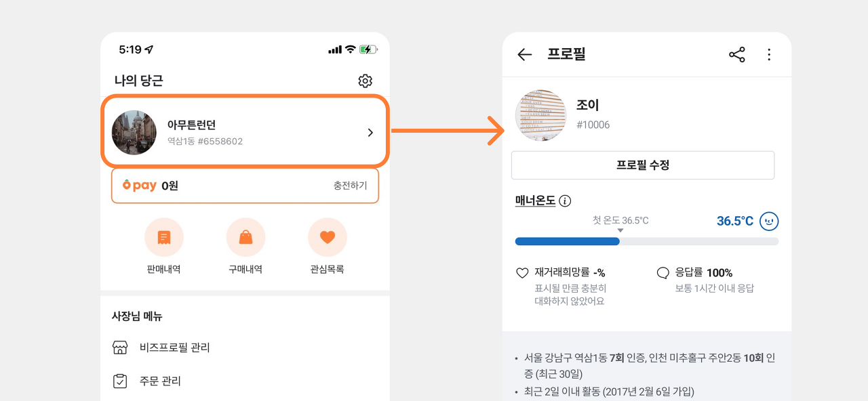Click the 보통 1시간 이내 응답 text
Viewport: 868px width, 401px height.
714,289
